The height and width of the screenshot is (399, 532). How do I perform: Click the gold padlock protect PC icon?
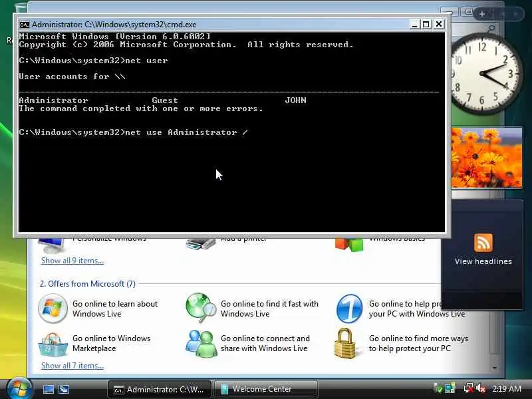pyautogui.click(x=344, y=343)
